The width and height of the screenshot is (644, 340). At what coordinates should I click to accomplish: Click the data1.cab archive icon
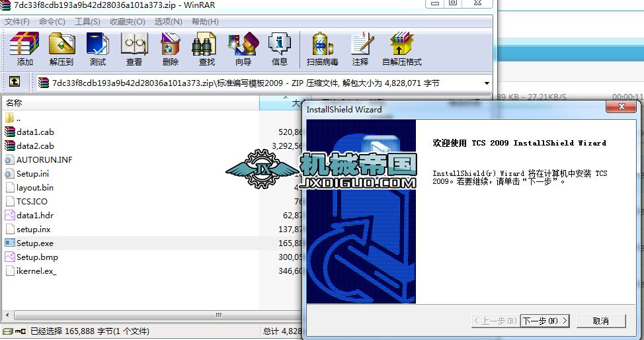(10, 132)
